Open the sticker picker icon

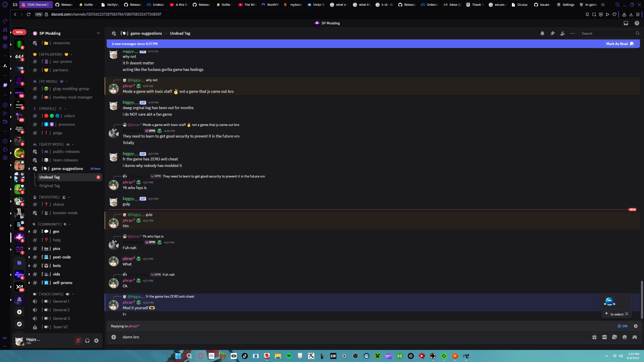click(615, 337)
